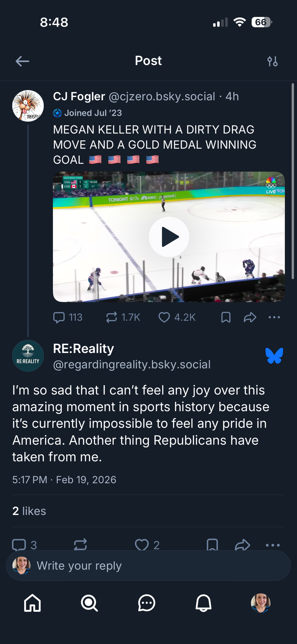Open more options on CJ Fogler's post
The height and width of the screenshot is (644, 297).
274,317
